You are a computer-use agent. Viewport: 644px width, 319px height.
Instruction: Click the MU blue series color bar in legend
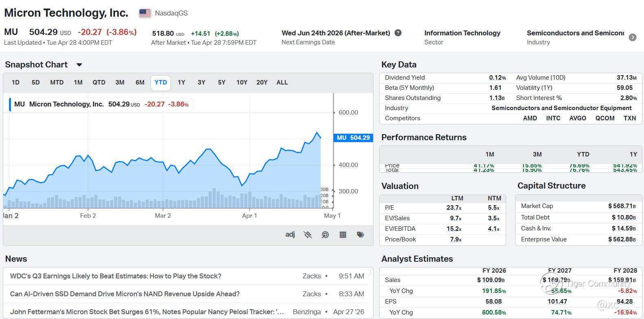coord(10,104)
